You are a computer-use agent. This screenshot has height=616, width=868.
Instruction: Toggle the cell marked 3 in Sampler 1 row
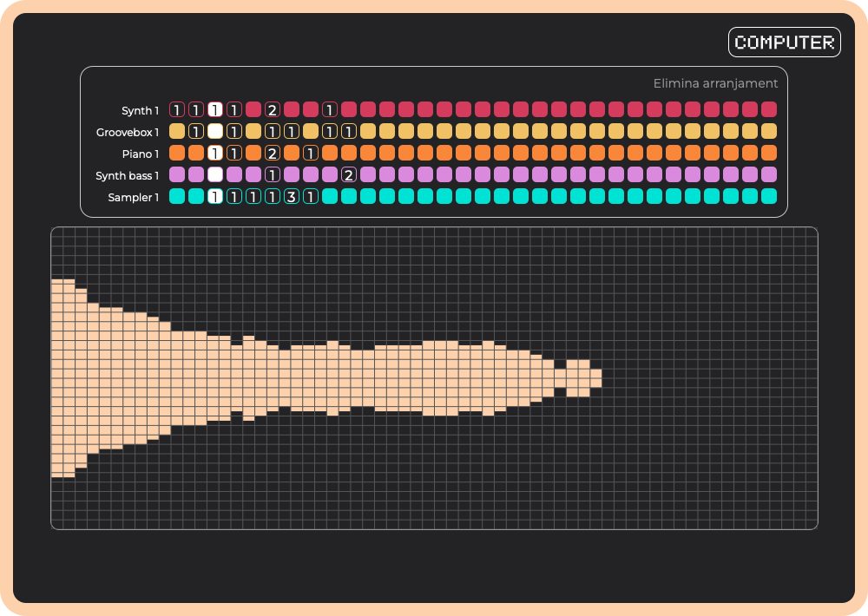292,197
